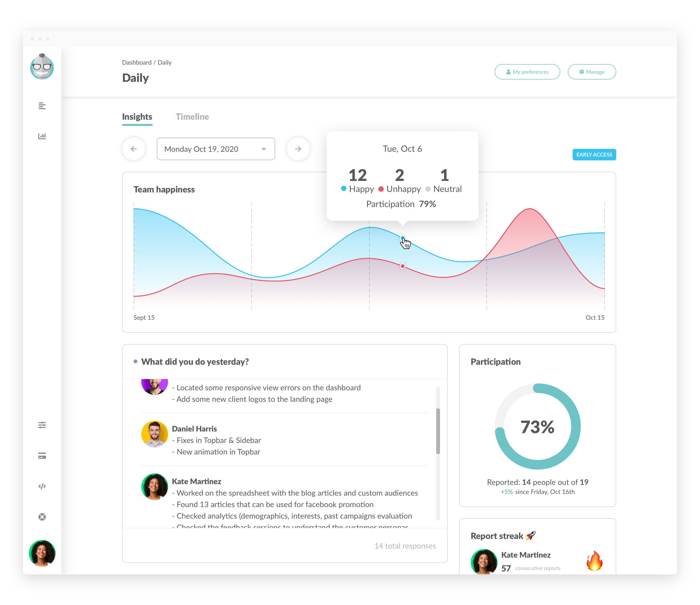The height and width of the screenshot is (605, 700).
Task: Click the My preferences button
Action: click(527, 71)
